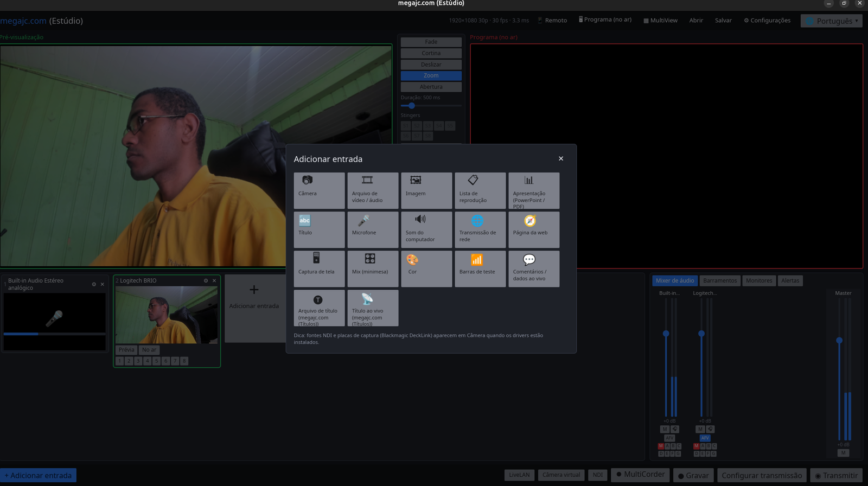Remove Built-in Audio Estéreo input with X

[102, 284]
